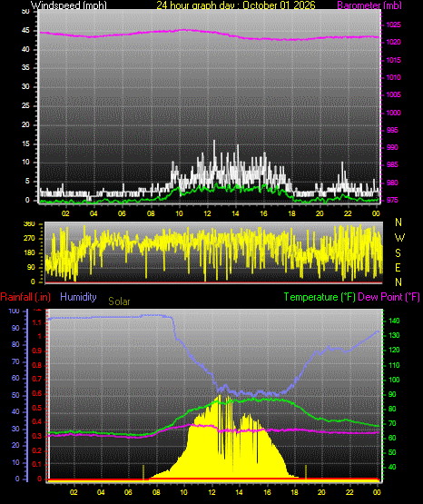The height and width of the screenshot is (504, 423).
Task: Click the Barometer (mb) label
Action: pos(369,5)
